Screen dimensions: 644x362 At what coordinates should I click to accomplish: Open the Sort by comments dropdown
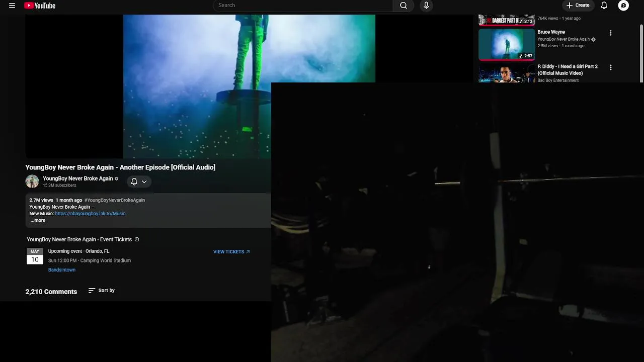101,291
